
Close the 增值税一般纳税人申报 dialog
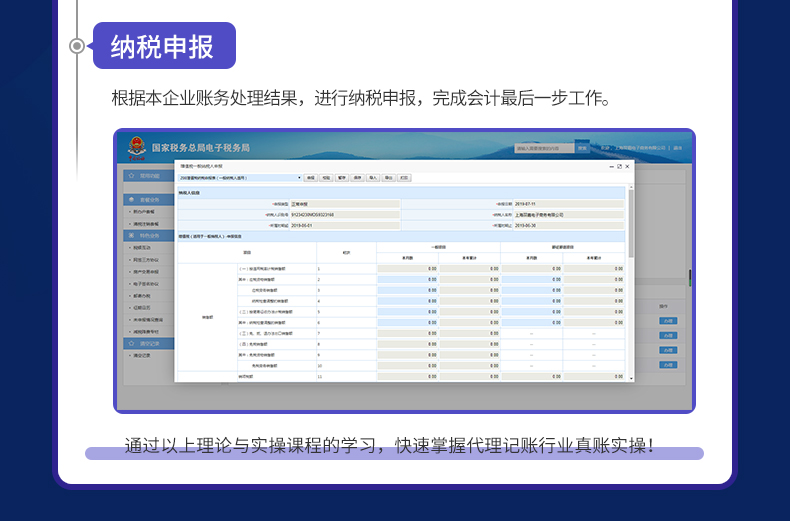[x=628, y=166]
